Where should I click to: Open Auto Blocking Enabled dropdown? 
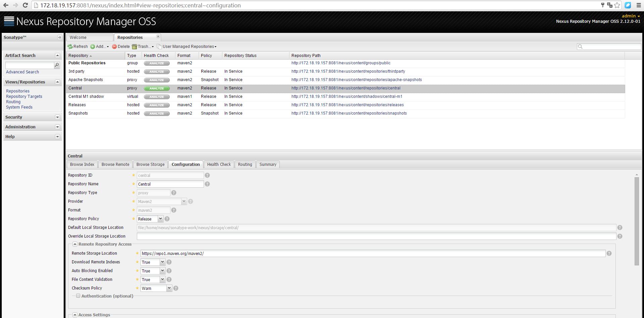(x=162, y=271)
